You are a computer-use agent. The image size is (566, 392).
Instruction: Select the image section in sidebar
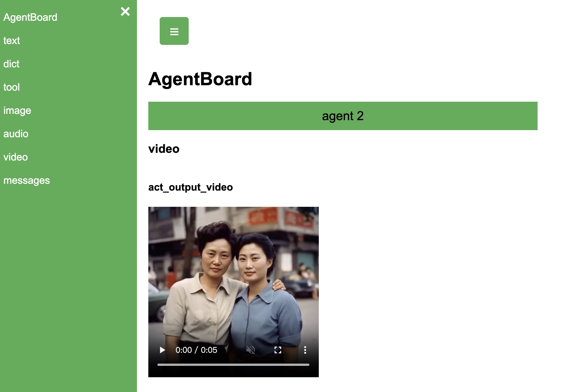coord(17,110)
